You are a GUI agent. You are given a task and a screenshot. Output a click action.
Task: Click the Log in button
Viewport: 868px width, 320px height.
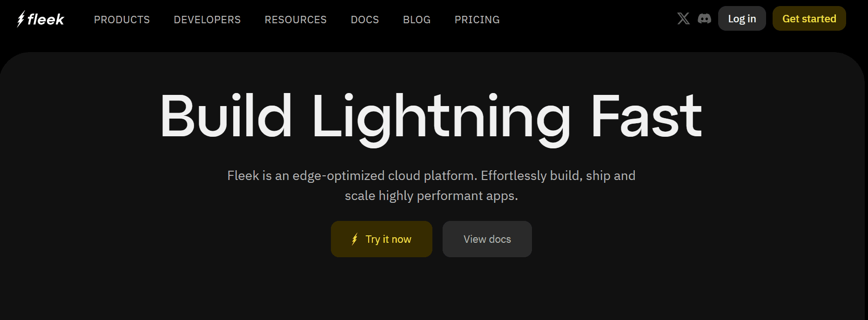tap(742, 19)
